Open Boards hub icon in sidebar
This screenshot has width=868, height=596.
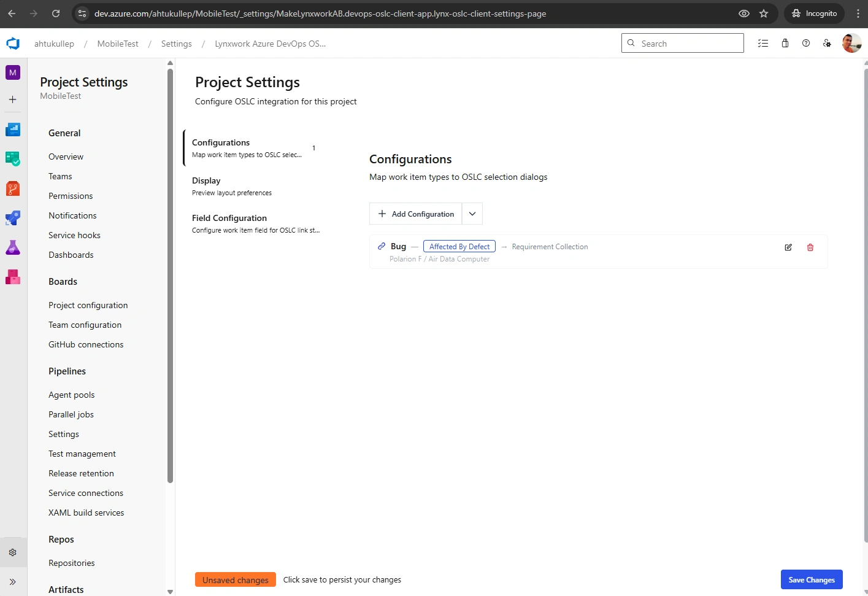(13, 159)
